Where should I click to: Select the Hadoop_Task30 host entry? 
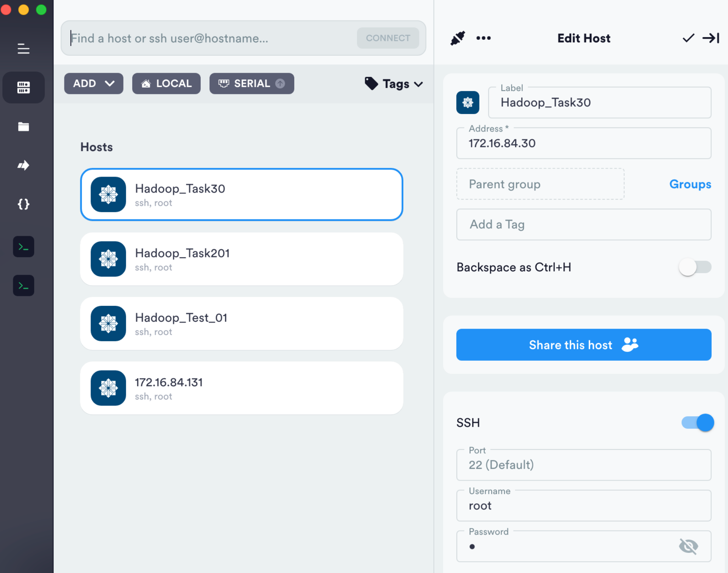[x=242, y=194]
